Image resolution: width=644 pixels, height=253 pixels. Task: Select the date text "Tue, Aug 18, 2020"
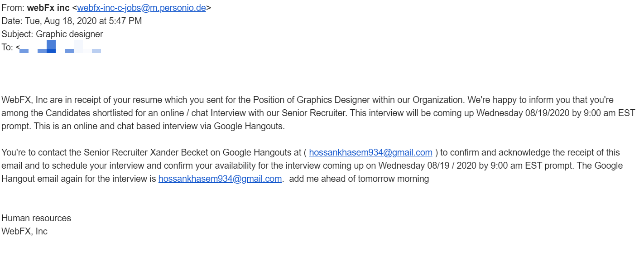[x=60, y=21]
